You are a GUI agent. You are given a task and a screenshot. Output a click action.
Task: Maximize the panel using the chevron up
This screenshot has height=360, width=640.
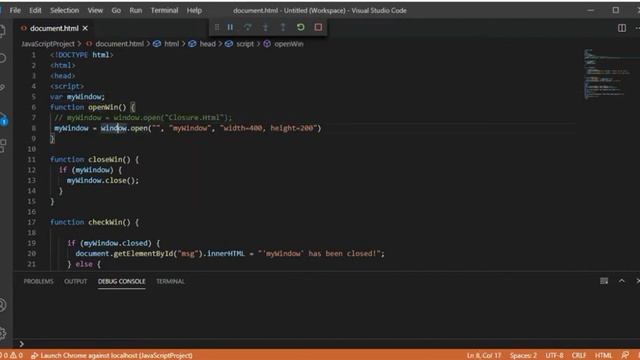(x=622, y=281)
